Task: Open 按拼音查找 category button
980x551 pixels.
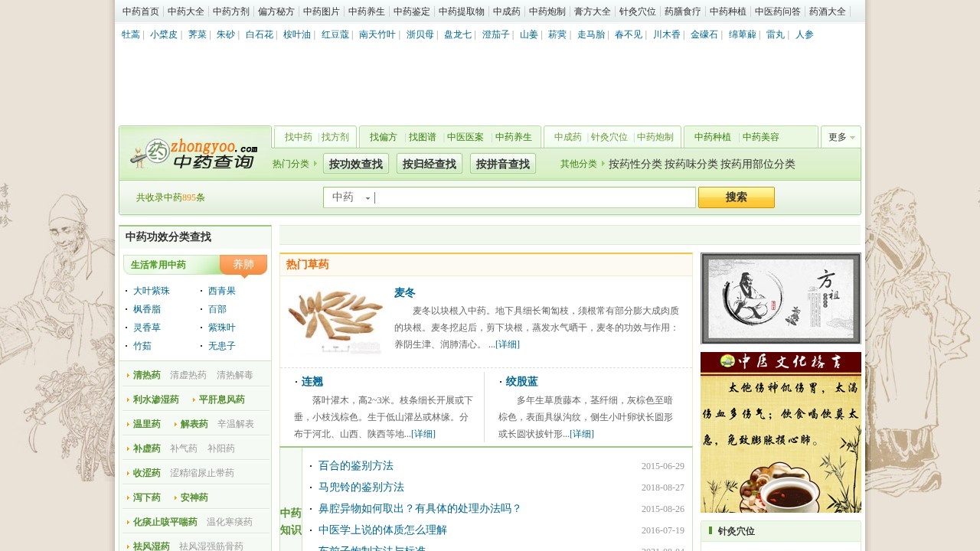Action: 503,164
